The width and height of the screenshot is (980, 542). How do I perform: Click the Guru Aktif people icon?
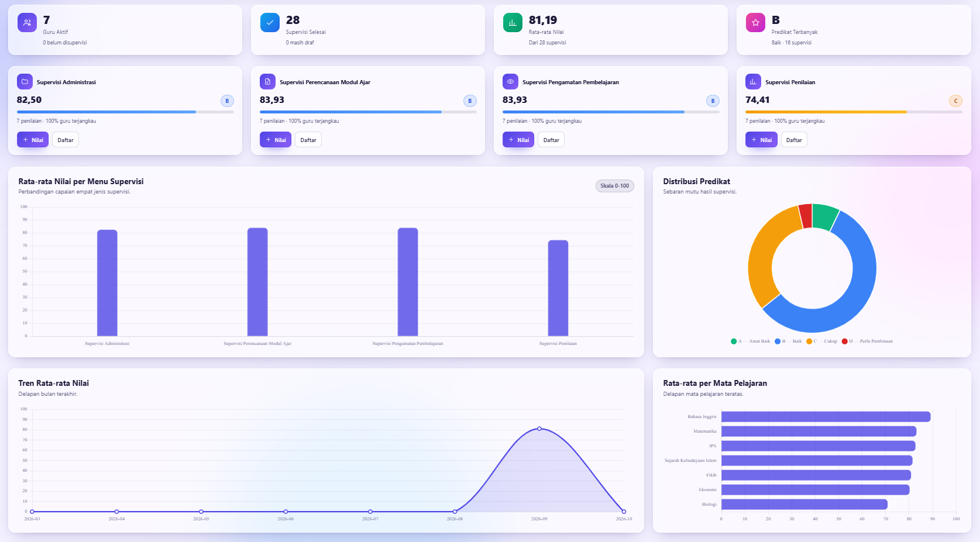coord(27,23)
